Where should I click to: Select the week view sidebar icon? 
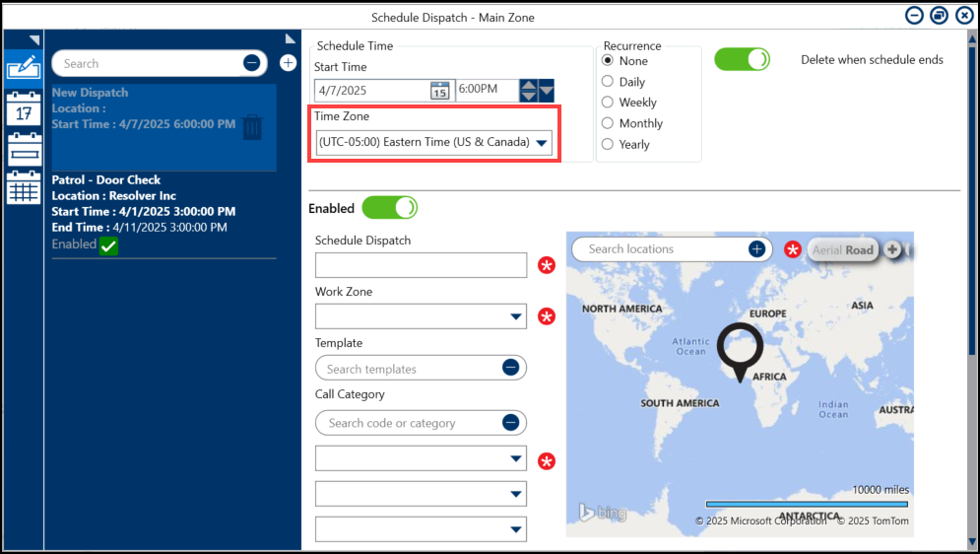24,150
